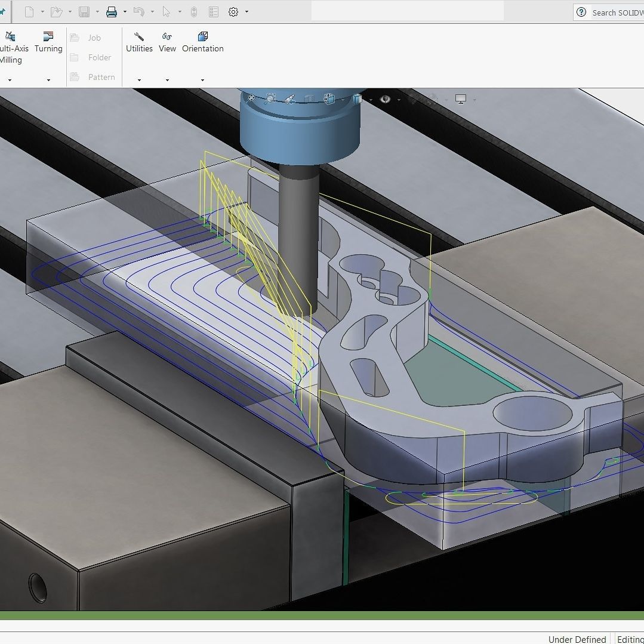Click the Options gear button
This screenshot has width=644, height=644.
[x=233, y=11]
